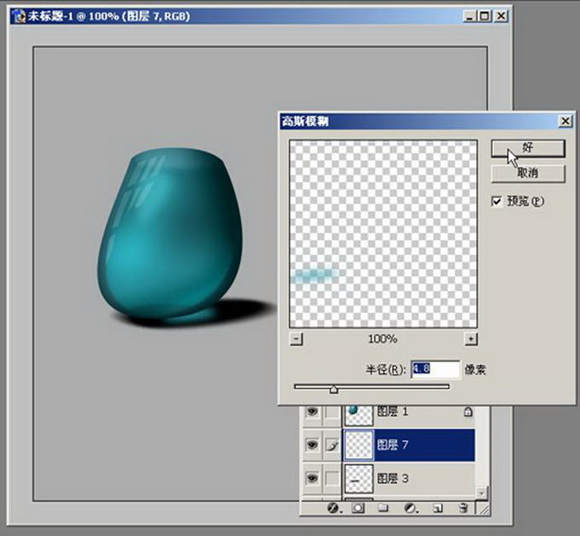Hide 图层 3 using its eye icon

click(x=312, y=478)
